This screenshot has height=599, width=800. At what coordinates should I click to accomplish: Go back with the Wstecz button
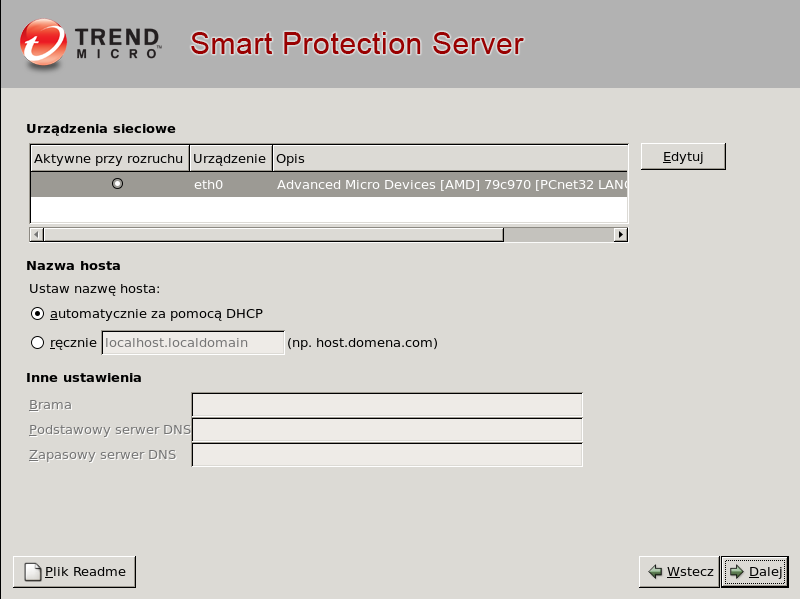(x=679, y=571)
